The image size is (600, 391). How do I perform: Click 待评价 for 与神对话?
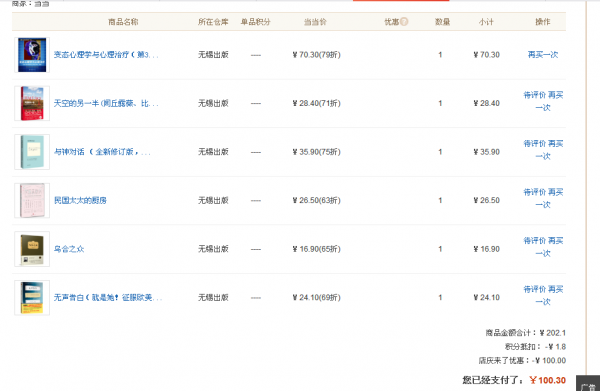coord(535,143)
